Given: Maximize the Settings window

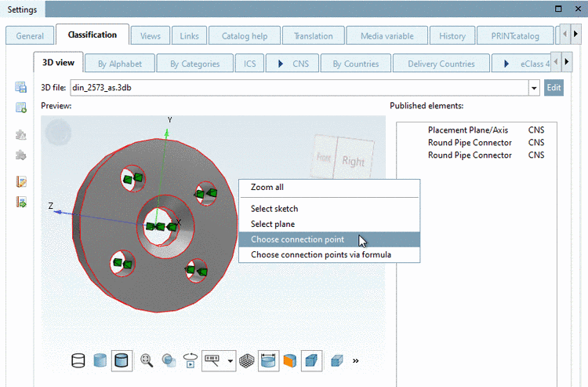Looking at the screenshot, I should click(x=558, y=9).
